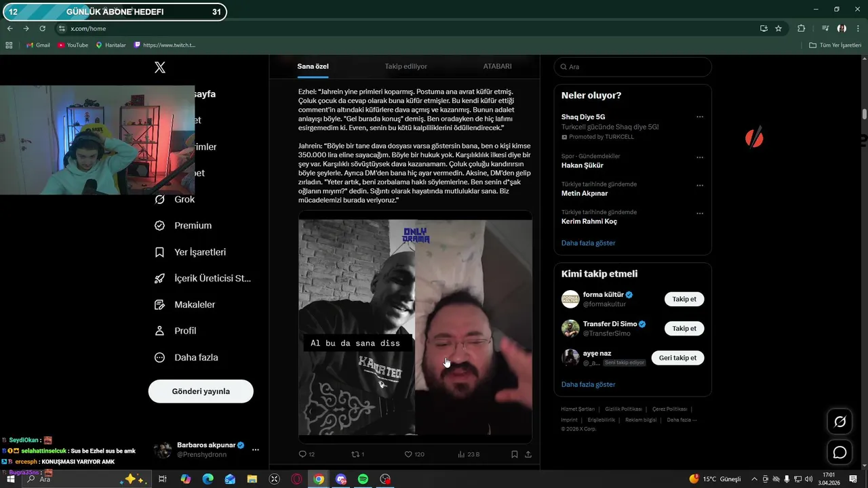The image size is (868, 488).
Task: Click browser forward arrow
Action: pos(26,28)
